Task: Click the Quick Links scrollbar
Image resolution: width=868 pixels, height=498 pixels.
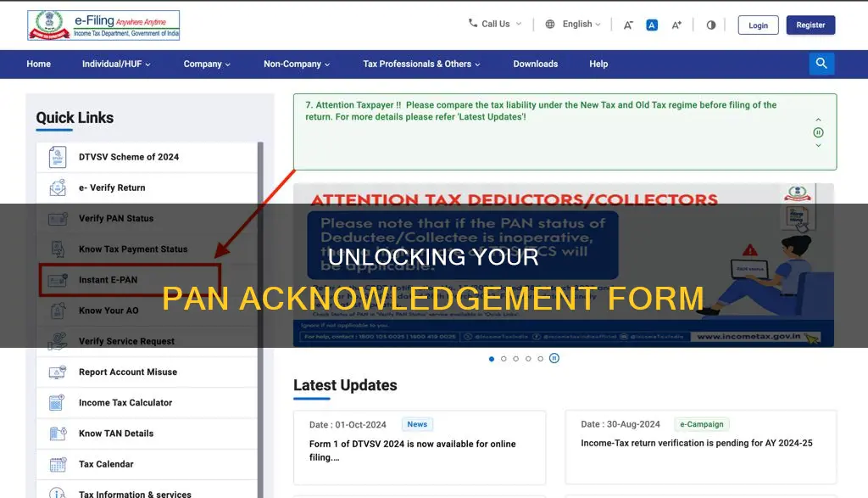Action: tap(260, 320)
